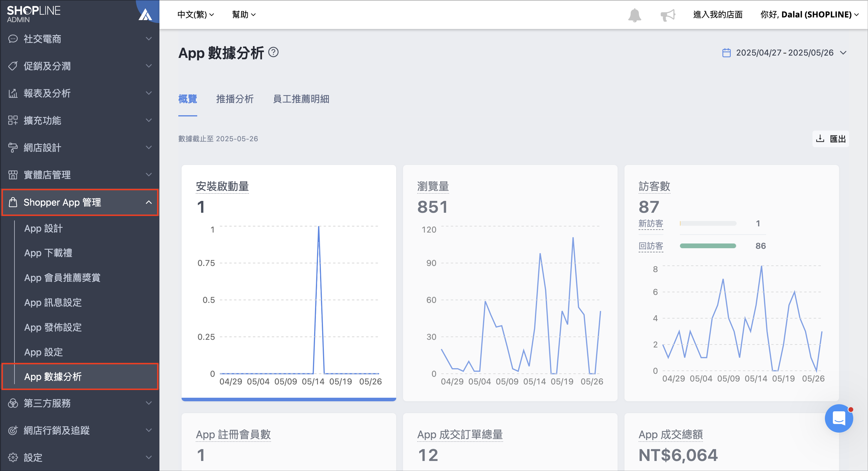Click the 促銷及分潤 tag icon
This screenshot has width=868, height=471.
pos(13,66)
